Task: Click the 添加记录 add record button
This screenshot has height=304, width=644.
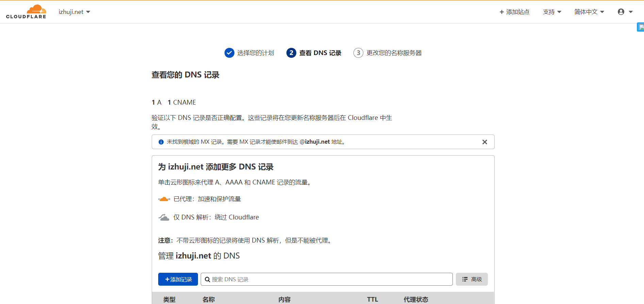Action: 178,279
